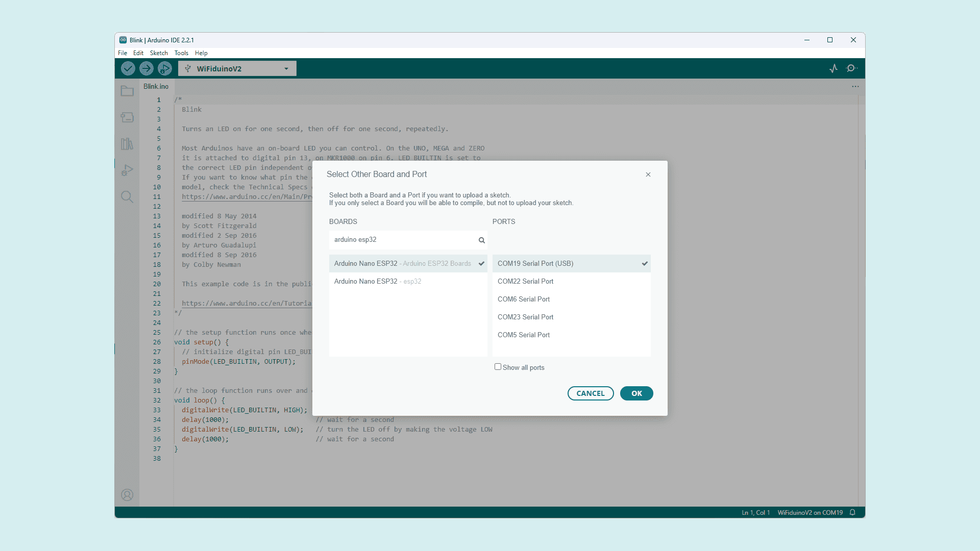The width and height of the screenshot is (980, 551).
Task: Click the boards search input field
Action: (403, 240)
